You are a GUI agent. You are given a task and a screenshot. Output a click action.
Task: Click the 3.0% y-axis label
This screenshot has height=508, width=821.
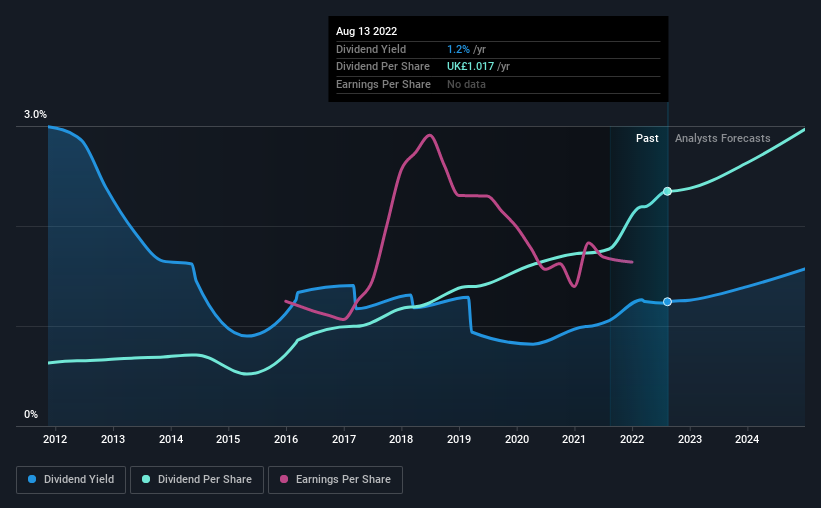point(35,114)
